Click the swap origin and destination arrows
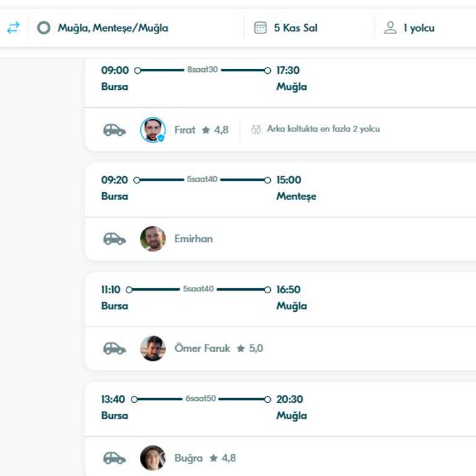Screen dimensions: 476x476 tap(13, 28)
